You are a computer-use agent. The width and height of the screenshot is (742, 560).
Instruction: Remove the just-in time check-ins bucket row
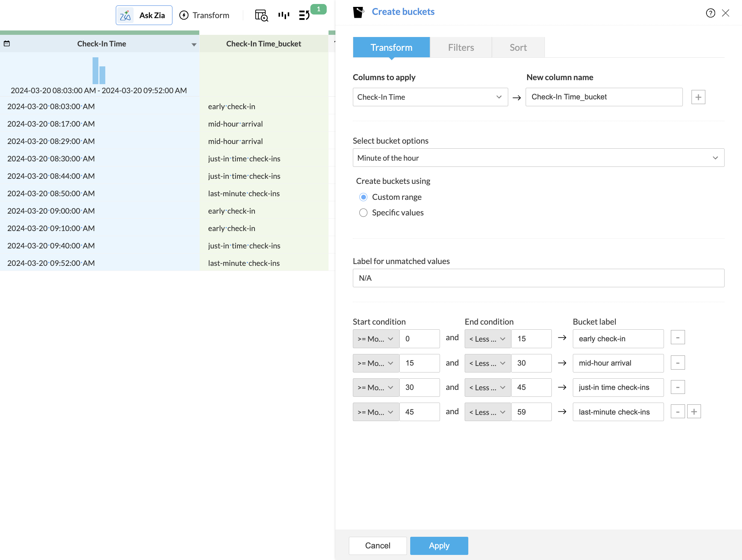coord(677,387)
